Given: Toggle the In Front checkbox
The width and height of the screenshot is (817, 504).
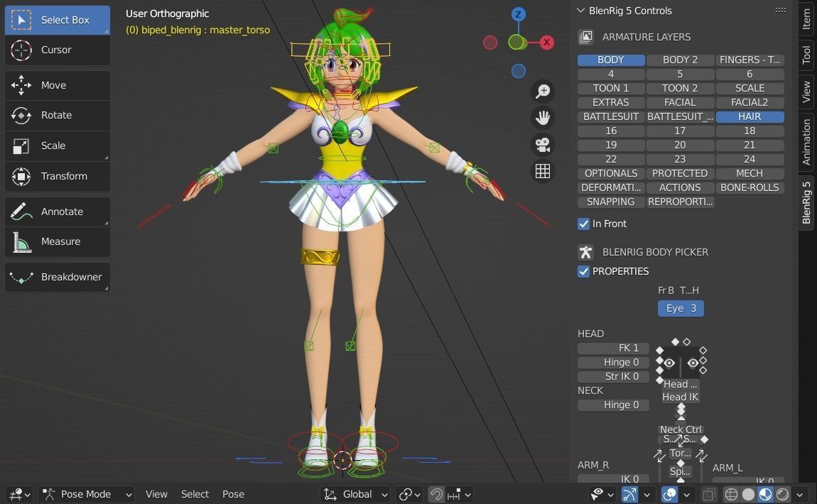Looking at the screenshot, I should point(583,224).
